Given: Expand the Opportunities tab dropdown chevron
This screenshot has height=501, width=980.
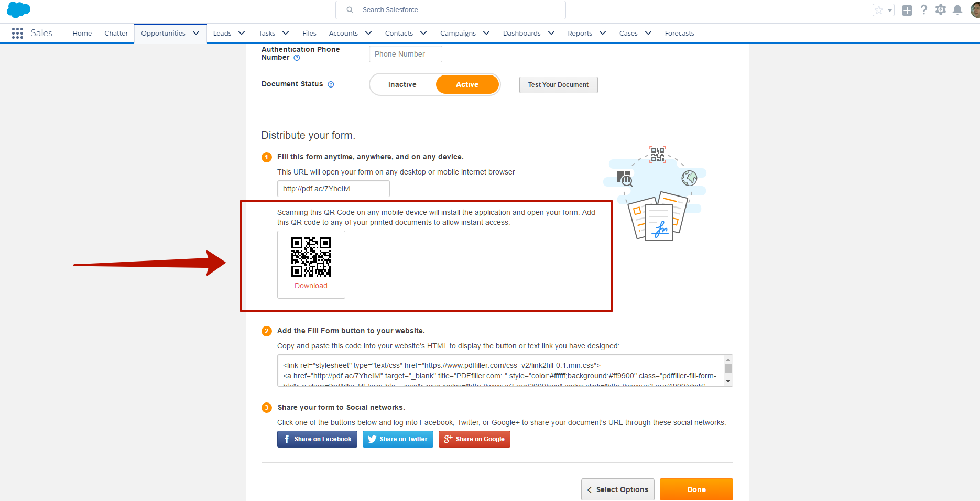Looking at the screenshot, I should [196, 33].
